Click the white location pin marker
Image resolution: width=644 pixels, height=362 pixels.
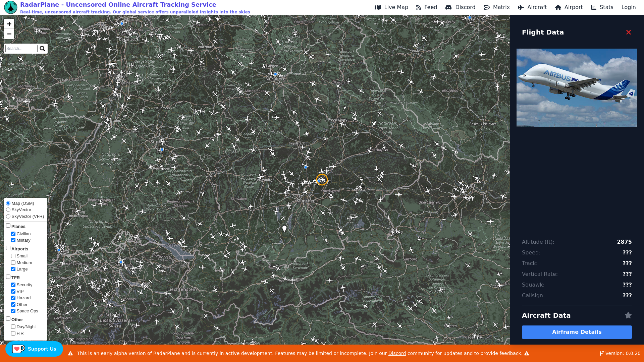(284, 228)
